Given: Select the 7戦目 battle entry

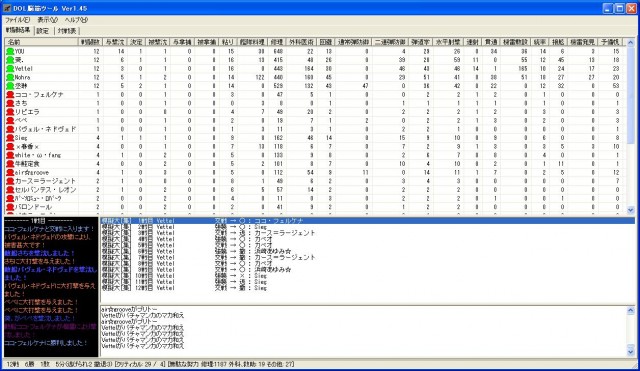Looking at the screenshot, I should 368,258.
